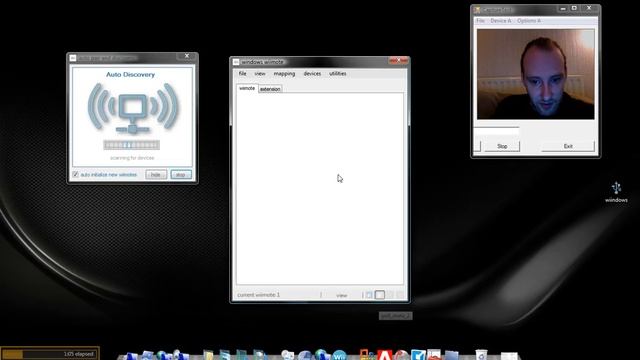Open File menu in webcam window
The width and height of the screenshot is (640, 360).
tap(481, 20)
